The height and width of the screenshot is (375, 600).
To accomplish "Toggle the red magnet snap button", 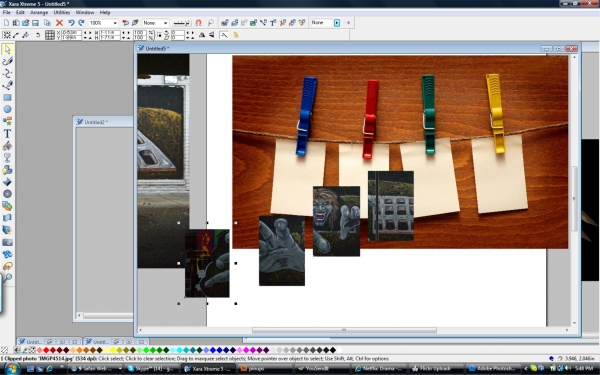I will 198,23.
